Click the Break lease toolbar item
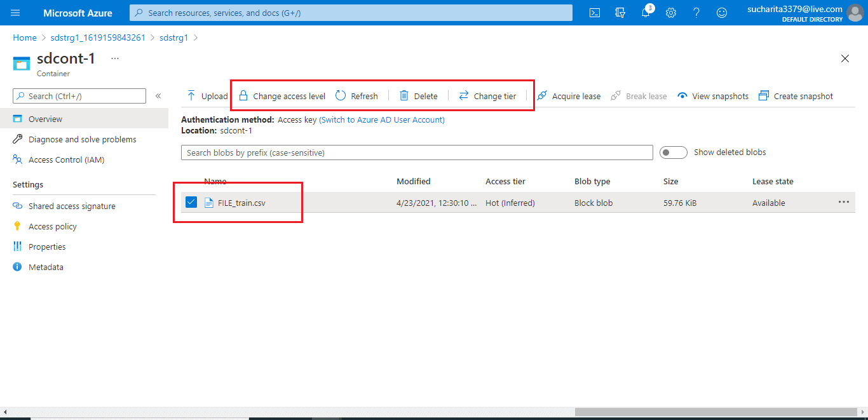The height and width of the screenshot is (420, 868). (x=639, y=96)
